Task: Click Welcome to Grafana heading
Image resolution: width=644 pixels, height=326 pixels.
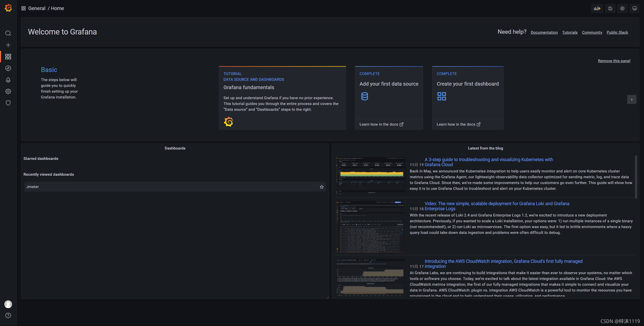Action: pyautogui.click(x=62, y=32)
